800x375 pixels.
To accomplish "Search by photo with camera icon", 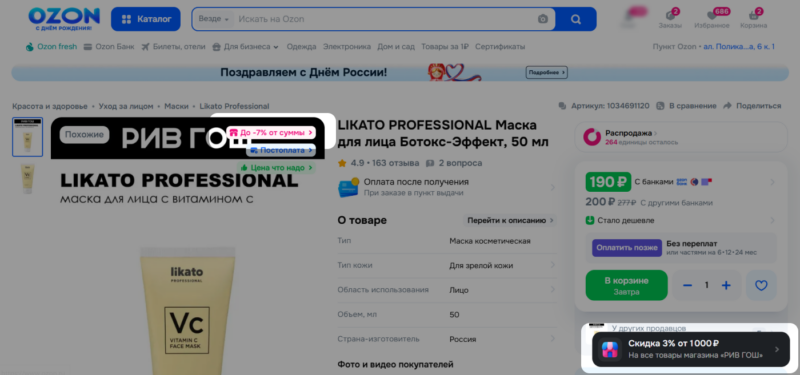I will (543, 19).
